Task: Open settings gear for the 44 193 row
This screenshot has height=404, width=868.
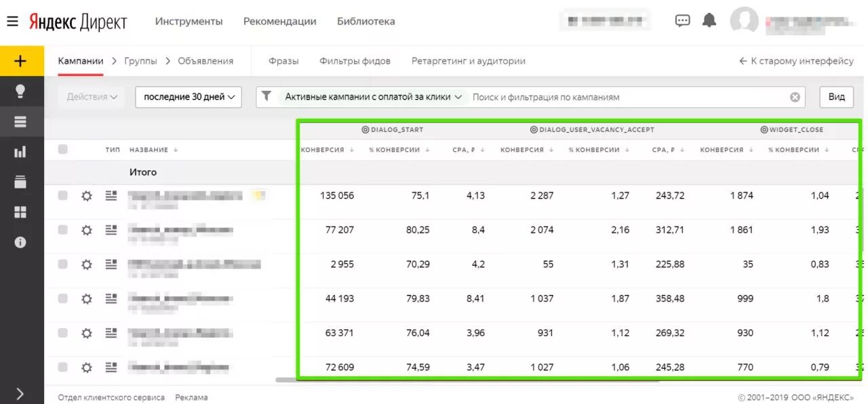Action: click(x=86, y=298)
